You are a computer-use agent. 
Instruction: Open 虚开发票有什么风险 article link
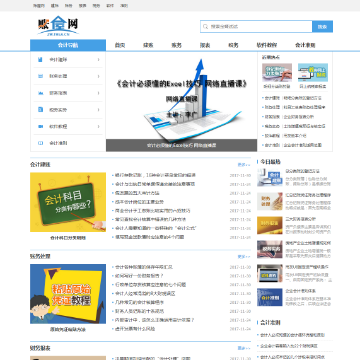click(135, 329)
